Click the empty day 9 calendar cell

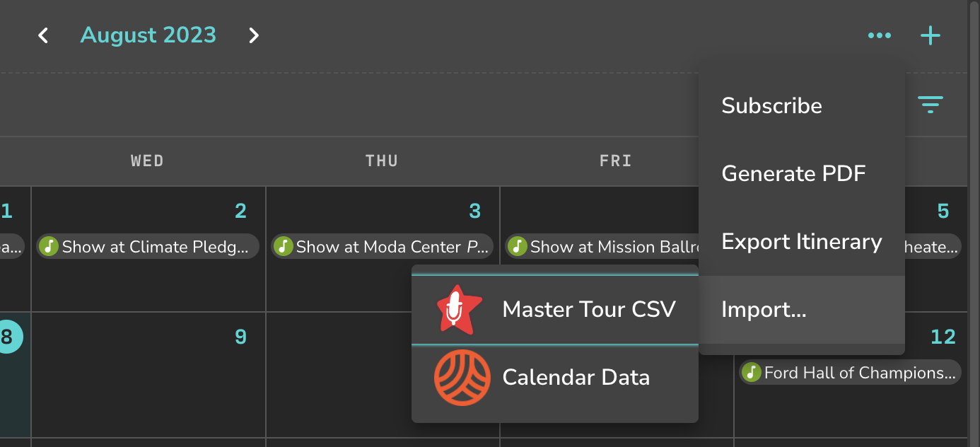148,375
